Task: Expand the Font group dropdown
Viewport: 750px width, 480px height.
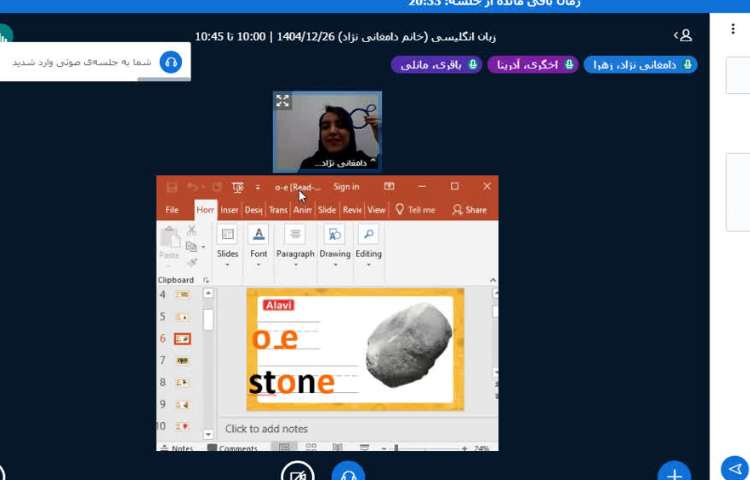Action: [258, 265]
